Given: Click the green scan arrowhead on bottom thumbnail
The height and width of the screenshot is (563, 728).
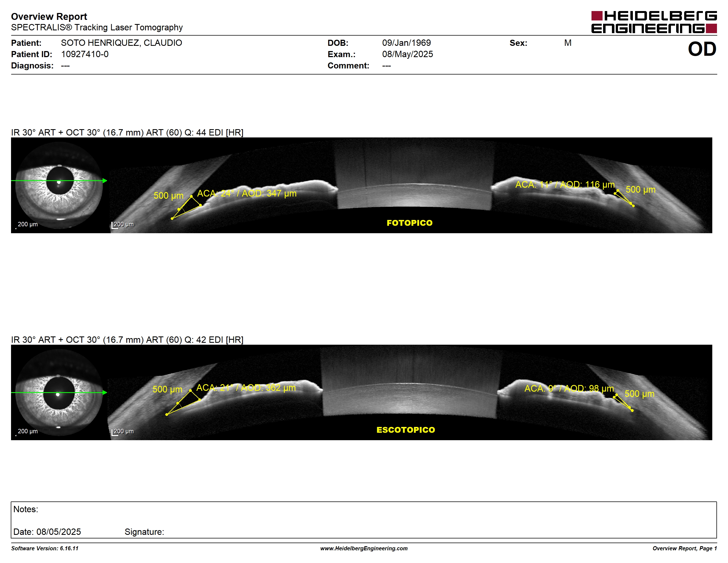Looking at the screenshot, I should (x=105, y=392).
